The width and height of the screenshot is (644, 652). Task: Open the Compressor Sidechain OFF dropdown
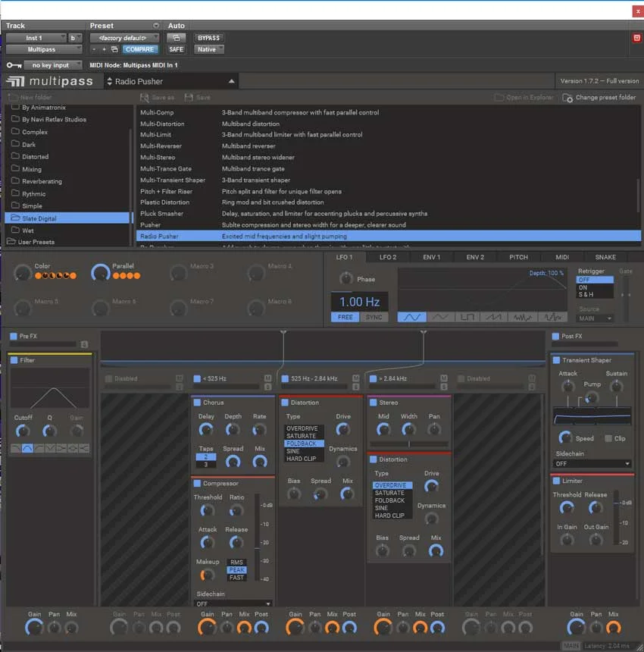pos(233,603)
